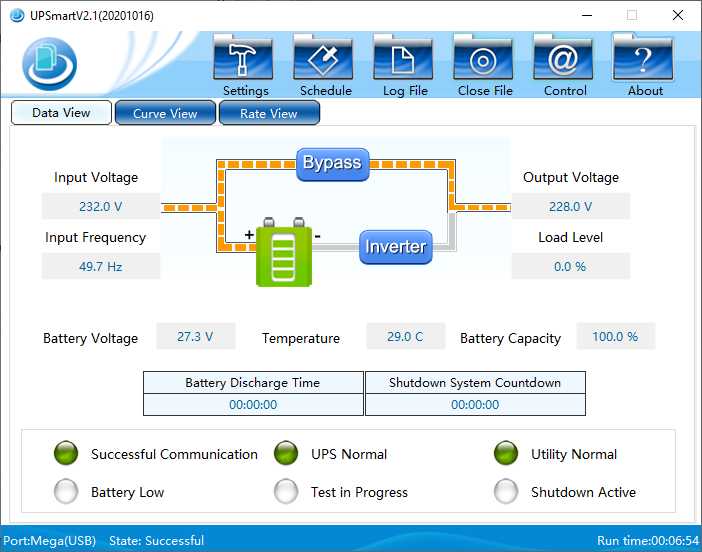Click the Battery Discharge Time value

pyautogui.click(x=253, y=405)
